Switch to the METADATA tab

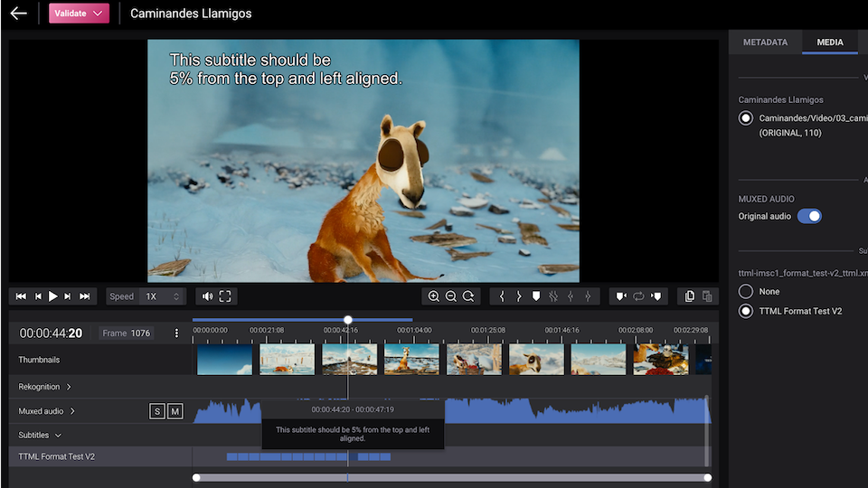coord(765,42)
